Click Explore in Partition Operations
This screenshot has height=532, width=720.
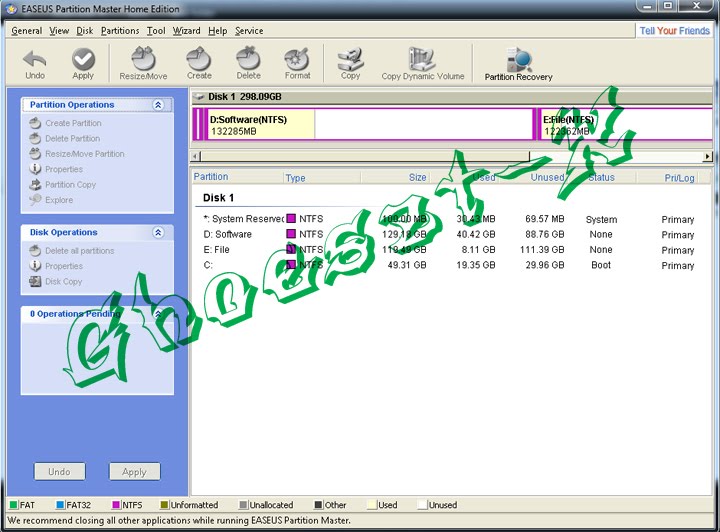tap(51, 200)
